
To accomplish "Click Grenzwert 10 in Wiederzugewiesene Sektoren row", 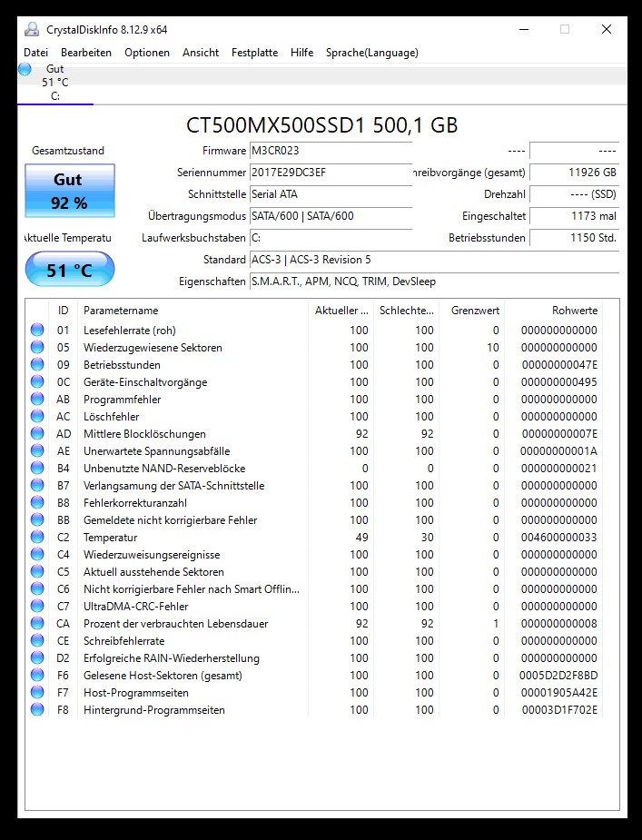I will pos(493,347).
